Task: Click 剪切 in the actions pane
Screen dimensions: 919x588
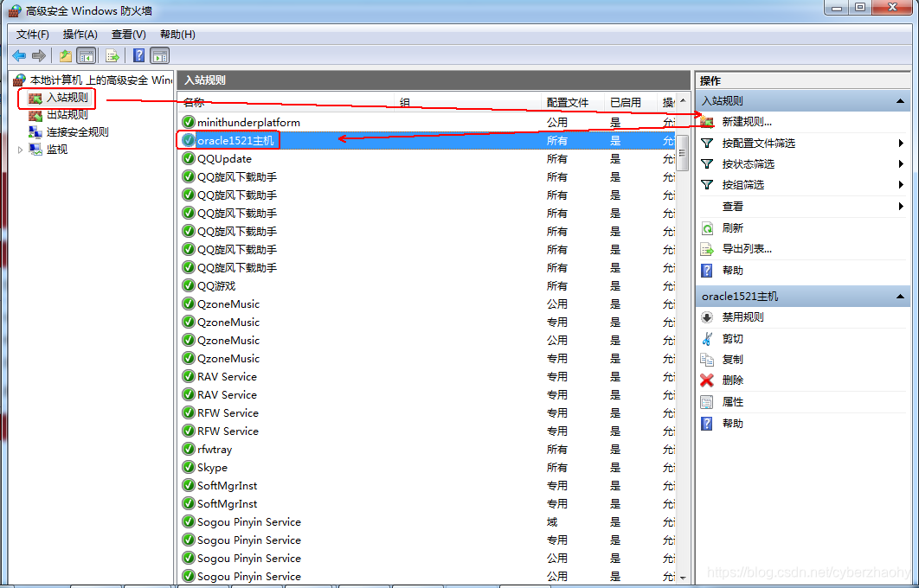Action: 733,339
